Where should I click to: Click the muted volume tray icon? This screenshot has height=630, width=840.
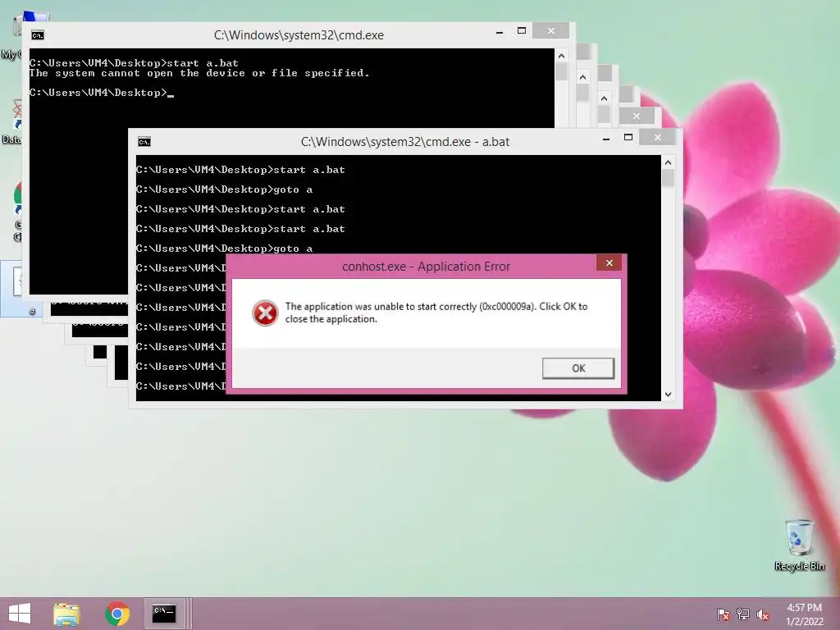coord(763,614)
